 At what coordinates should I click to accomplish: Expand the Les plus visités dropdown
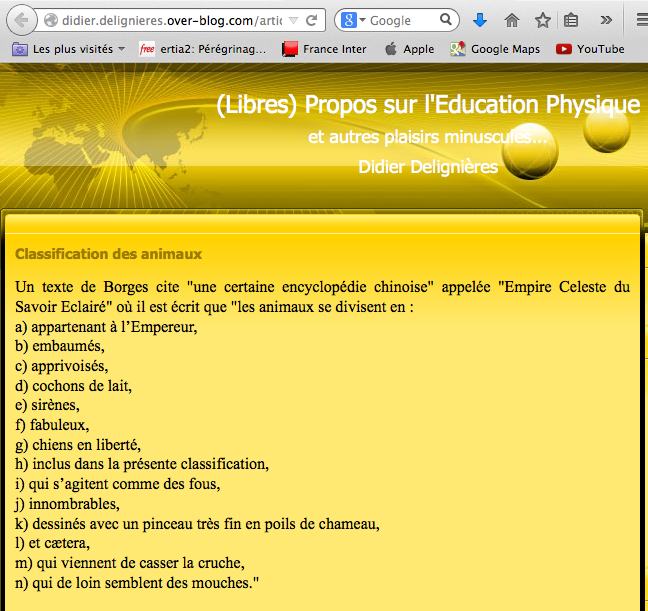[121, 49]
